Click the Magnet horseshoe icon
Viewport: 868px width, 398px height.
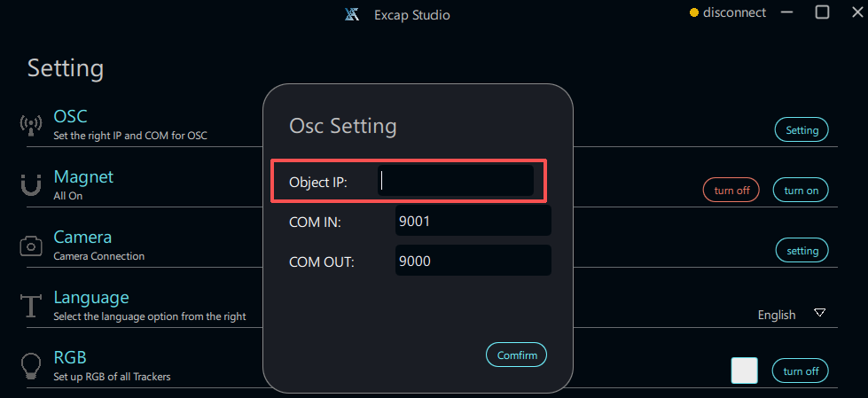(x=31, y=185)
